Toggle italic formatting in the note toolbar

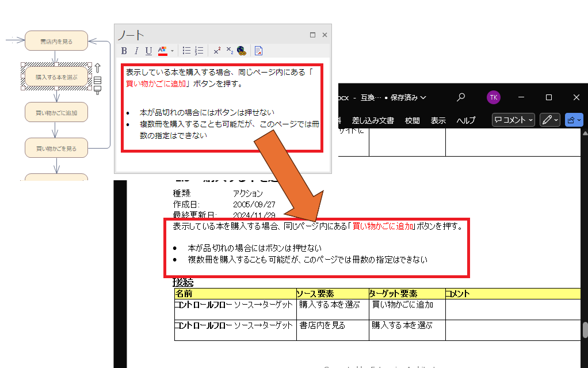coord(136,51)
